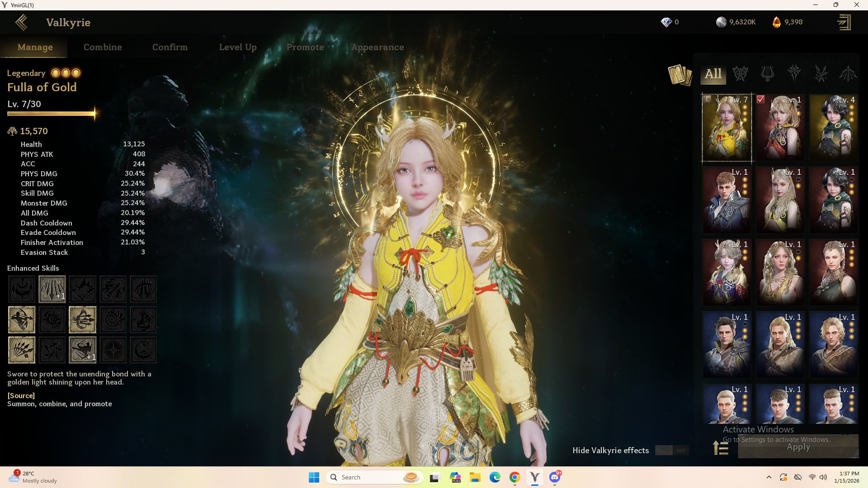Open the exit menu icon at top right
Screen dimensions: 868x488
pyautogui.click(x=844, y=22)
